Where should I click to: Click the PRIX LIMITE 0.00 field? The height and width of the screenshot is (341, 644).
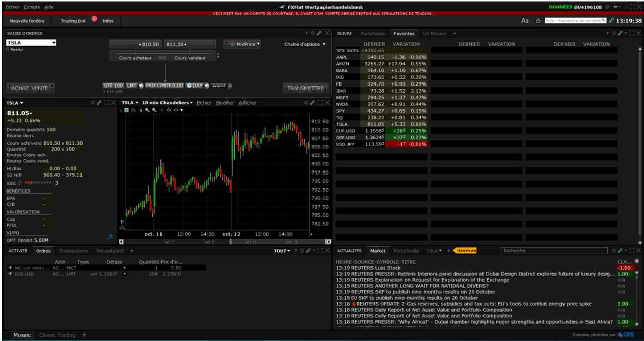[165, 86]
